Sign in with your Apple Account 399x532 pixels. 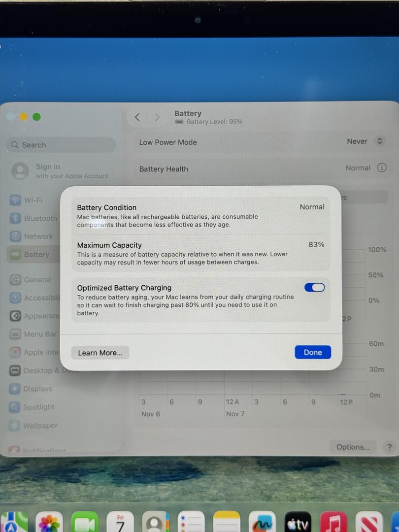[x=60, y=171]
